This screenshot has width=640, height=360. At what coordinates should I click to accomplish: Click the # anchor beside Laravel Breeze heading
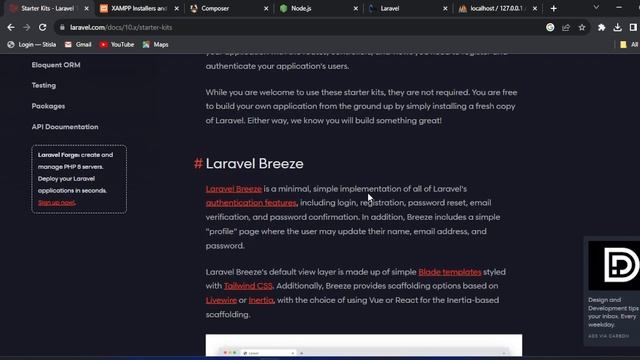[x=198, y=164]
